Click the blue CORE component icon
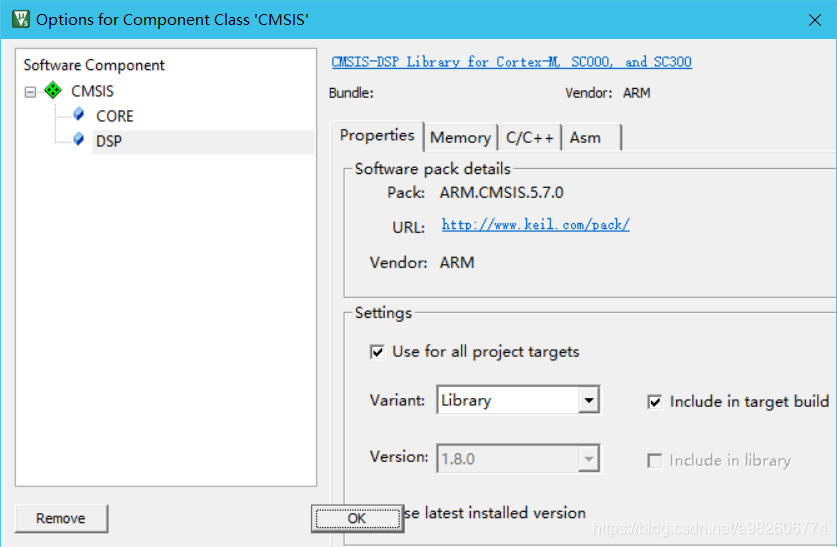Image resolution: width=837 pixels, height=547 pixels. tap(78, 114)
